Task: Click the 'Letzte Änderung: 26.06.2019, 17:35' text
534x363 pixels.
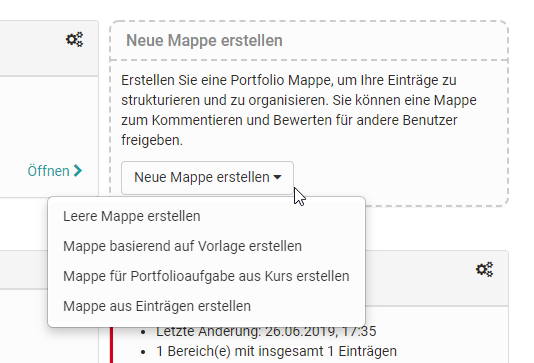Action: (266, 331)
